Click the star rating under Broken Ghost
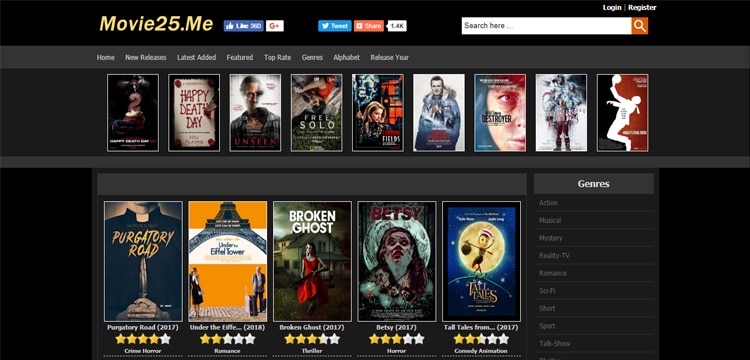 pos(312,339)
